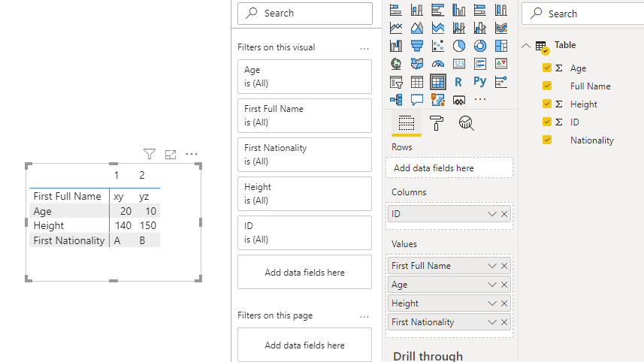Click the visual's filter funnel icon

(x=150, y=154)
